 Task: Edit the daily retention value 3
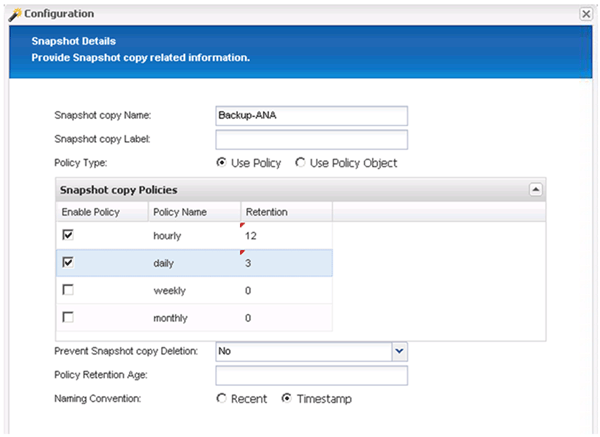[x=285, y=263]
